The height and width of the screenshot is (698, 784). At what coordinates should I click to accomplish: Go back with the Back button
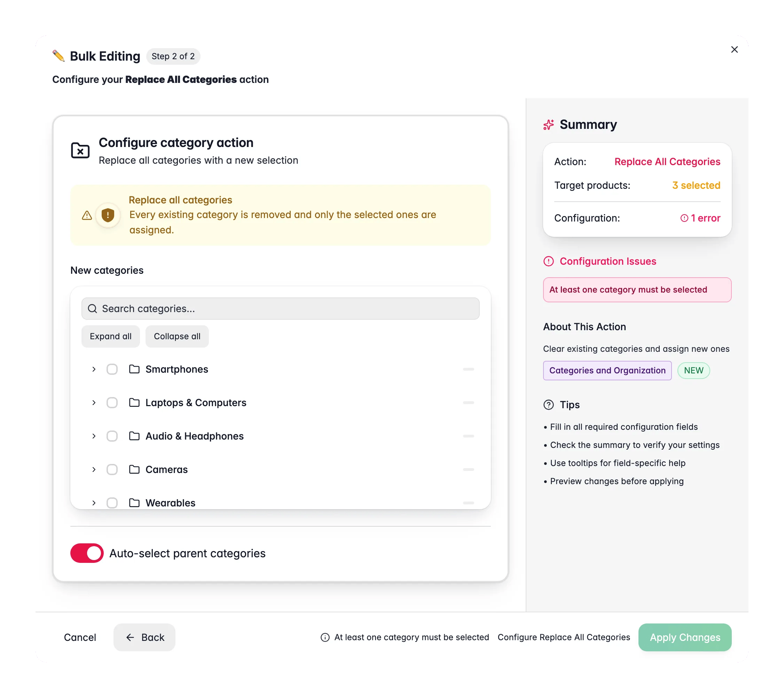(144, 637)
